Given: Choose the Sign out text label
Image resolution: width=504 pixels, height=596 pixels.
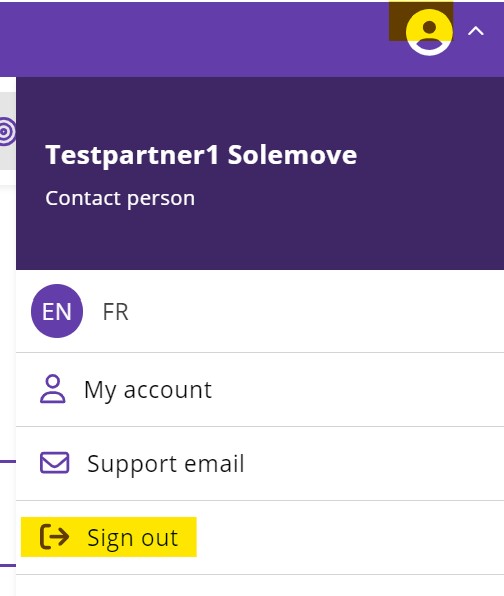Looking at the screenshot, I should click(132, 538).
